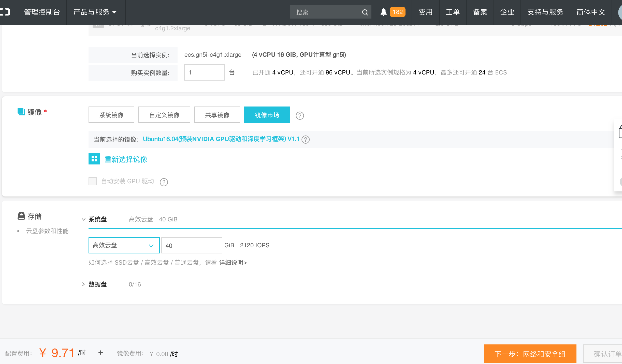Click 系统盘 header label
622x364 pixels.
pyautogui.click(x=98, y=219)
